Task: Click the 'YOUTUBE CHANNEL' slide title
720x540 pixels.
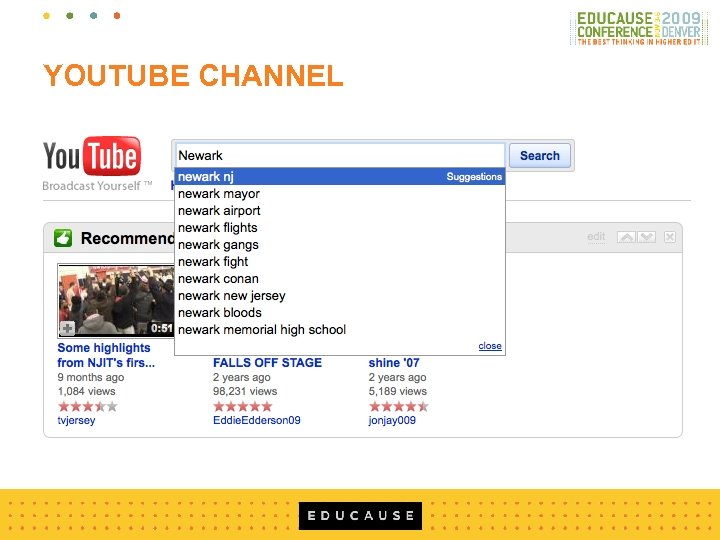Action: click(x=193, y=75)
